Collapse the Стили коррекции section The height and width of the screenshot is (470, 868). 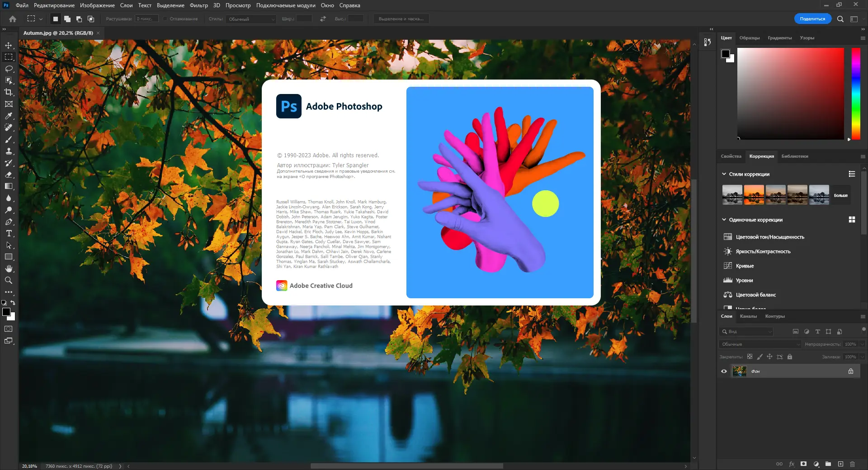pyautogui.click(x=724, y=174)
